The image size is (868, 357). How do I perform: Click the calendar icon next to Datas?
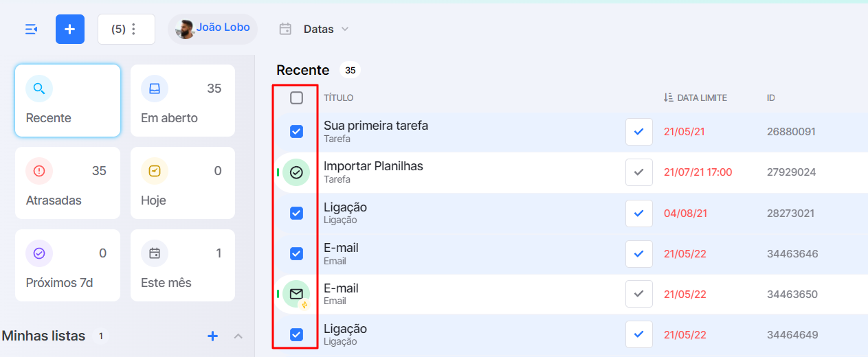pos(285,29)
